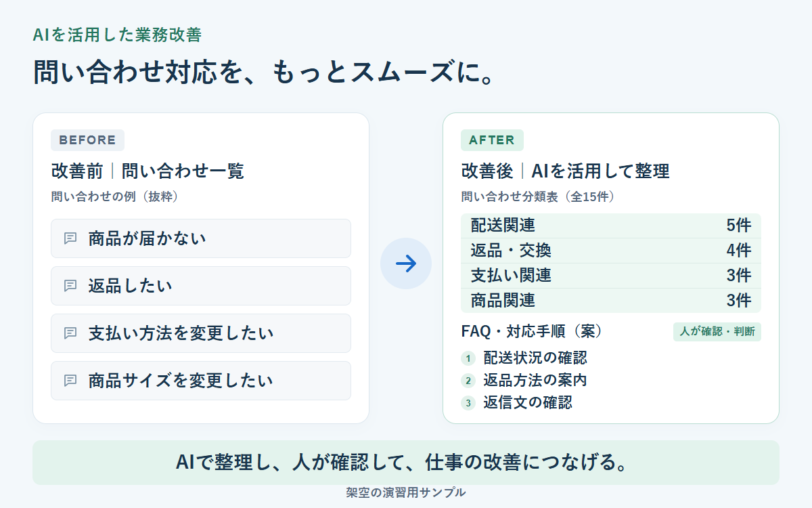This screenshot has height=508, width=812.
Task: Open the 返品したい inquiry row
Action: [201, 286]
